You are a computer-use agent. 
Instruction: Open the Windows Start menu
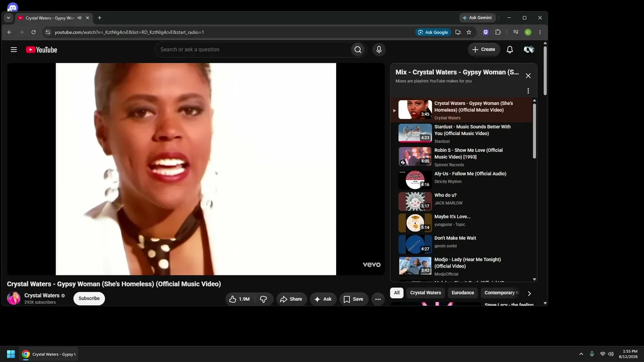[x=11, y=354]
